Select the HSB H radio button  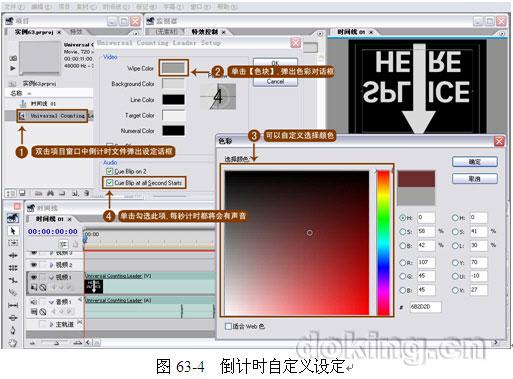(x=402, y=218)
